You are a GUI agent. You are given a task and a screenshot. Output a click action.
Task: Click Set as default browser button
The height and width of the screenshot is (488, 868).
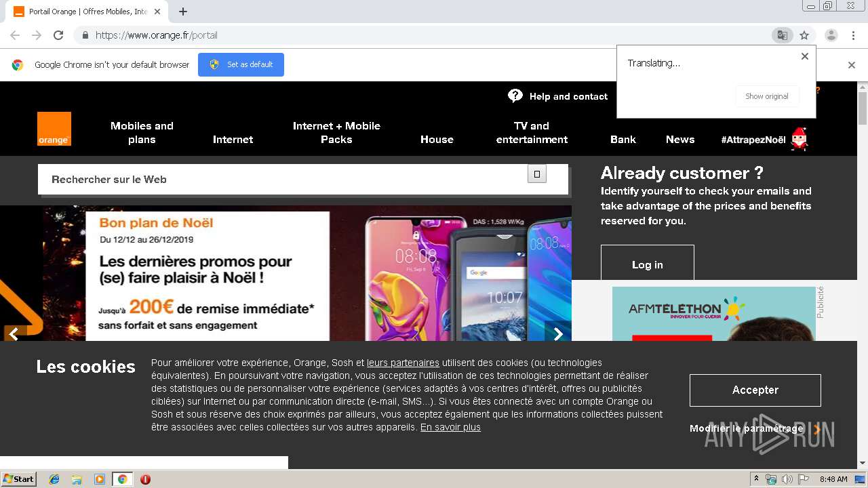[x=241, y=64]
